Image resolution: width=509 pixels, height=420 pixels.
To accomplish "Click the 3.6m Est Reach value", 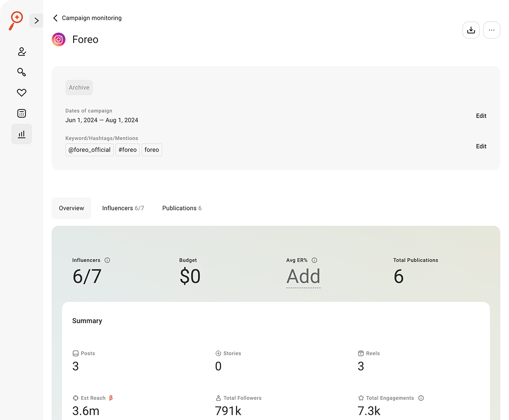I will (86, 411).
